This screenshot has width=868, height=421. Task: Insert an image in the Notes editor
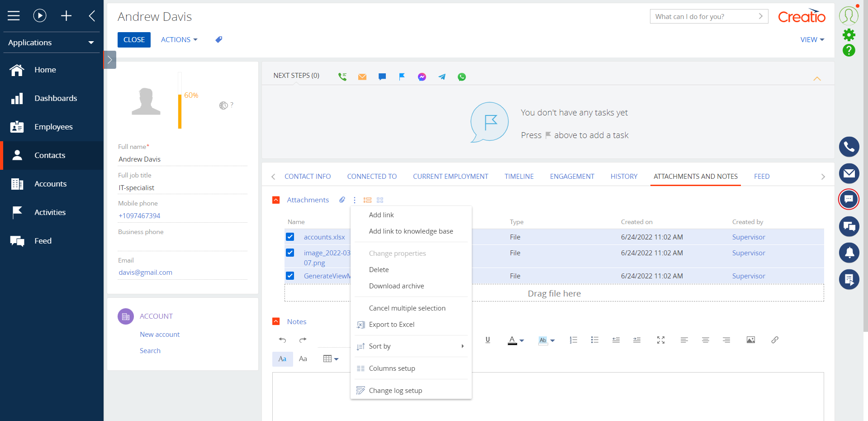(750, 340)
